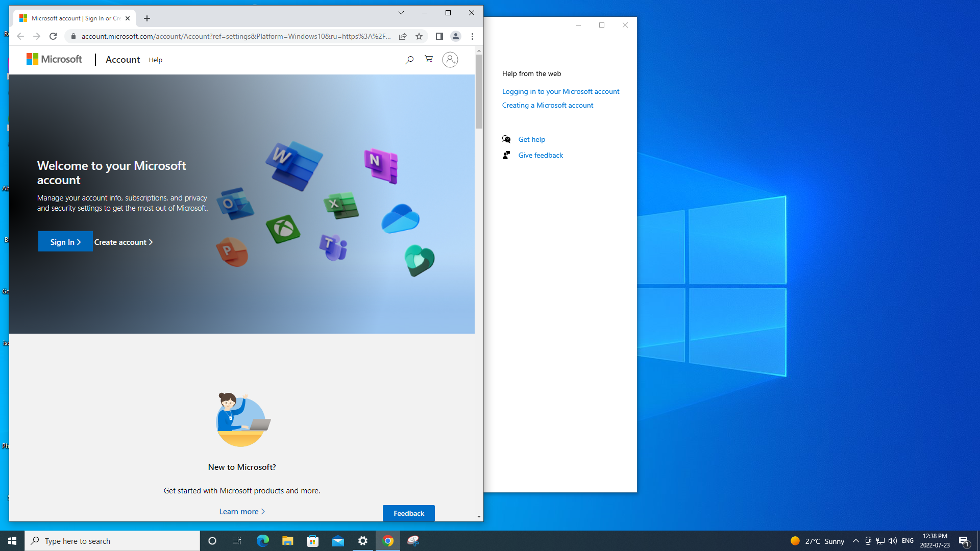Open Chrome profile icon

click(x=455, y=36)
